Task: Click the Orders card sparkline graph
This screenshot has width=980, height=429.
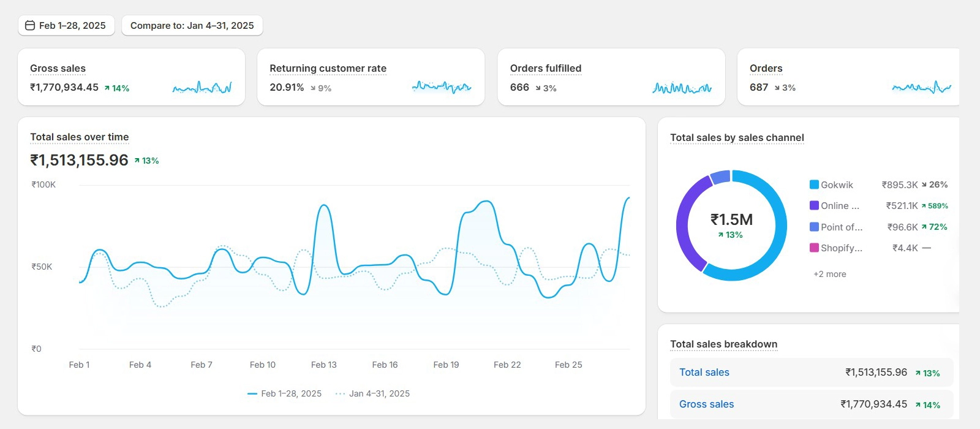Action: coord(921,88)
